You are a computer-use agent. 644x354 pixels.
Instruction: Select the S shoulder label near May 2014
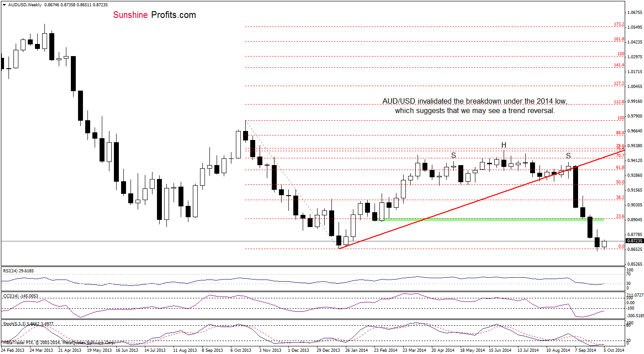coord(453,155)
